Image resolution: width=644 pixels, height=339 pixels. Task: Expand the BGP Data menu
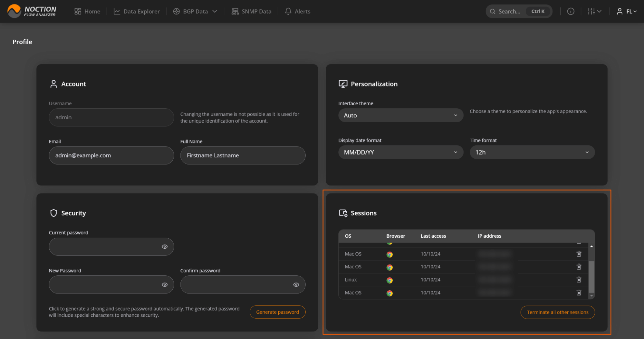click(x=195, y=11)
